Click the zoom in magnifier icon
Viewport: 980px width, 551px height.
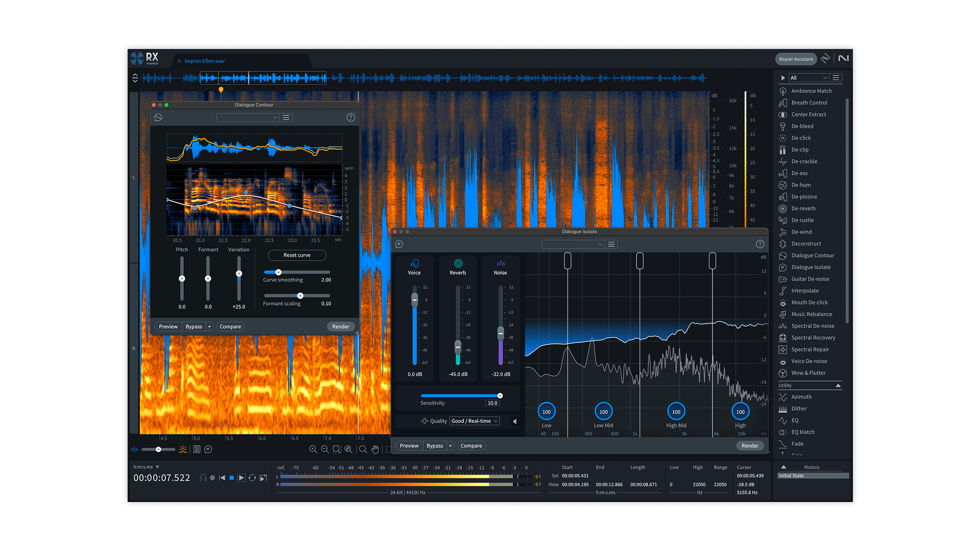coord(313,449)
